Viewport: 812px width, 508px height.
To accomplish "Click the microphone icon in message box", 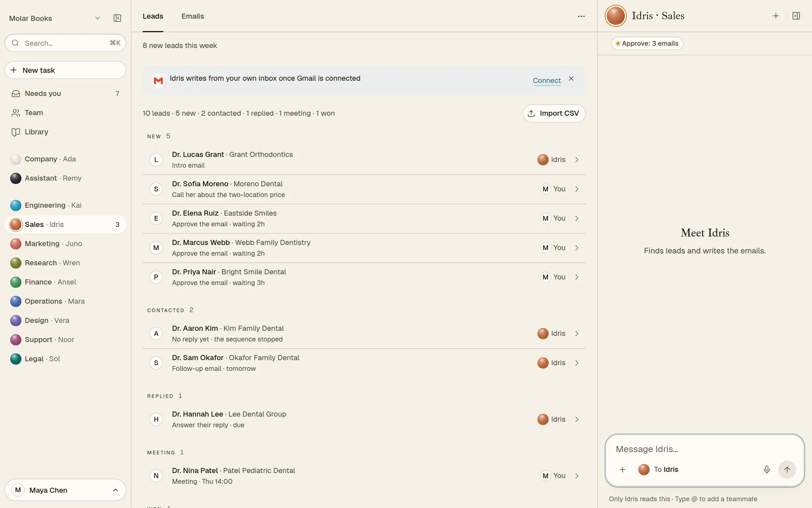I will pyautogui.click(x=766, y=469).
